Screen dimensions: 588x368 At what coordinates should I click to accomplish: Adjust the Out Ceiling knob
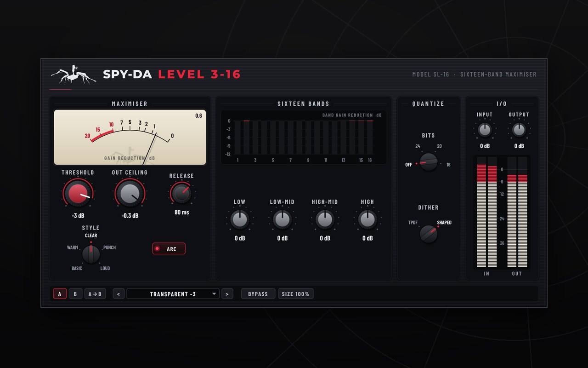[130, 193]
